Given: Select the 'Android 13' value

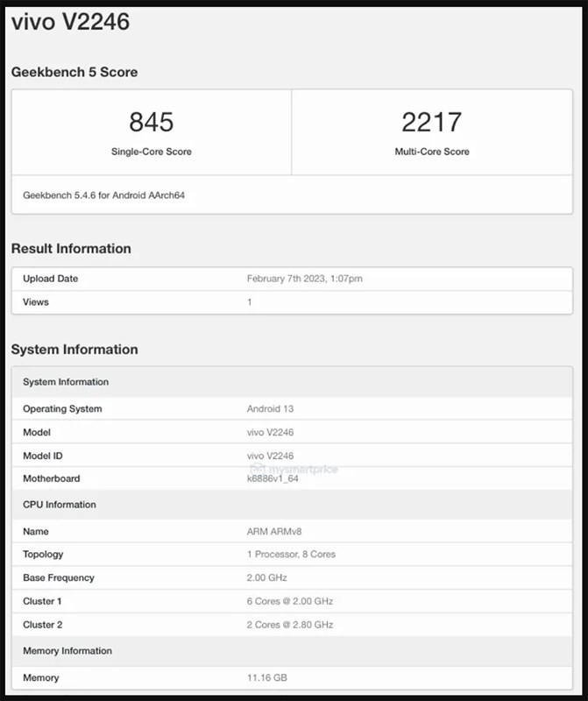Looking at the screenshot, I should [270, 408].
